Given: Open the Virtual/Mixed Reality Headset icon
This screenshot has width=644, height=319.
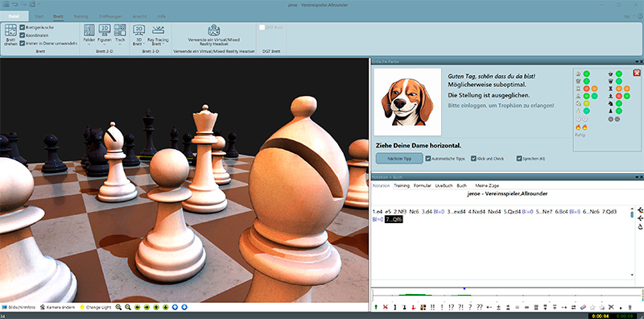Looking at the screenshot, I should click(213, 31).
